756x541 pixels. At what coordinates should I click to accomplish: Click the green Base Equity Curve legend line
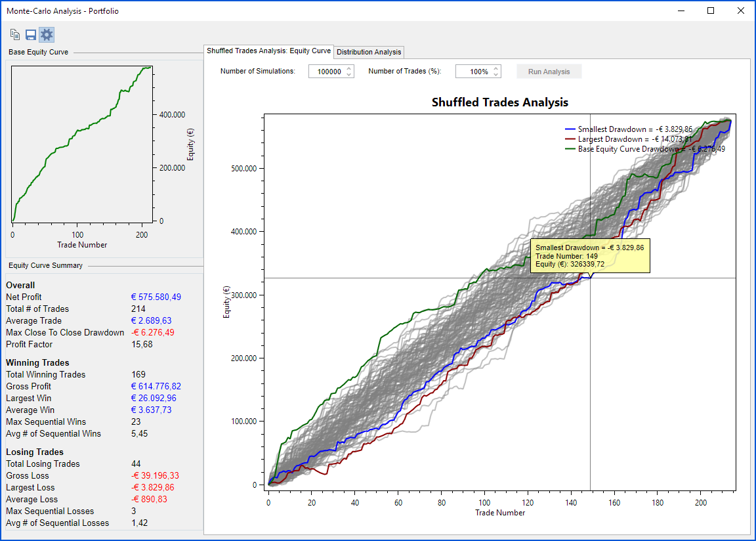point(570,149)
